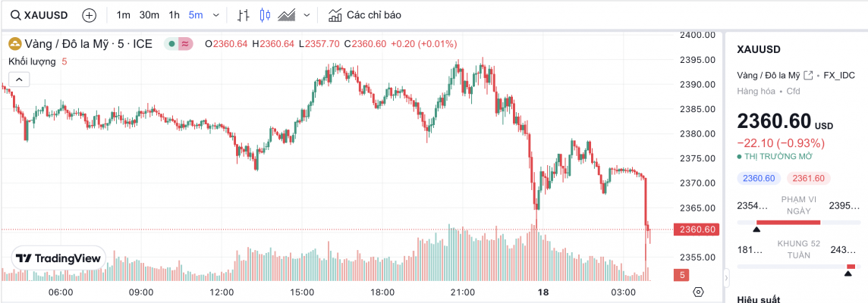Collapse the legend with the up chevron

[x=19, y=79]
